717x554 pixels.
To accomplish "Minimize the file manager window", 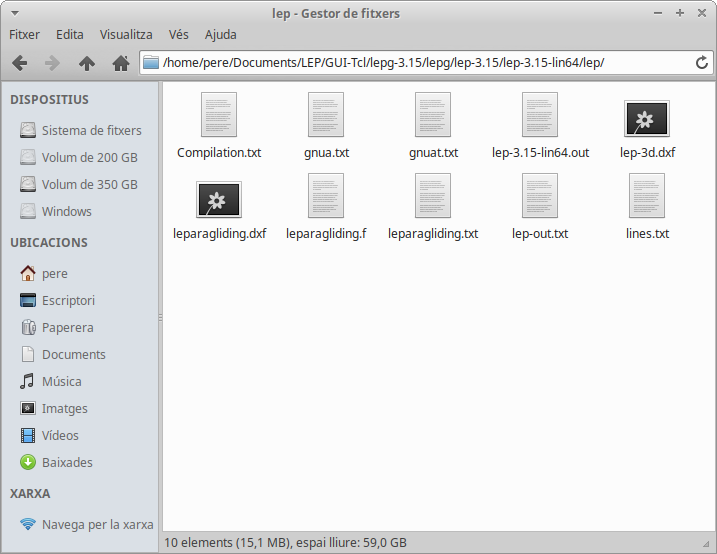I will 658,13.
